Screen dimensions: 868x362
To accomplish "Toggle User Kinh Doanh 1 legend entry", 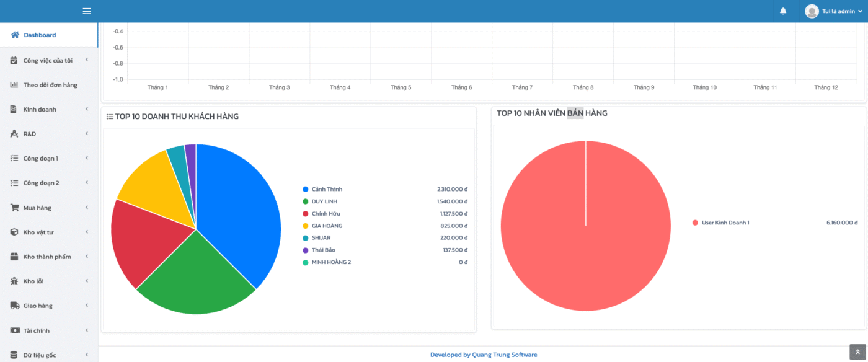I will 725,223.
